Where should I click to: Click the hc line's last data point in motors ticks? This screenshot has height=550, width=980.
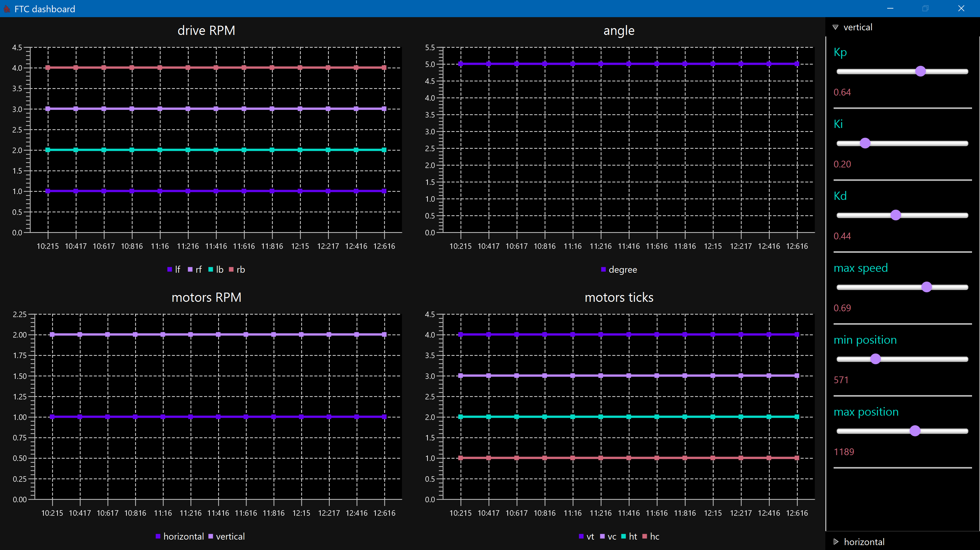point(797,458)
